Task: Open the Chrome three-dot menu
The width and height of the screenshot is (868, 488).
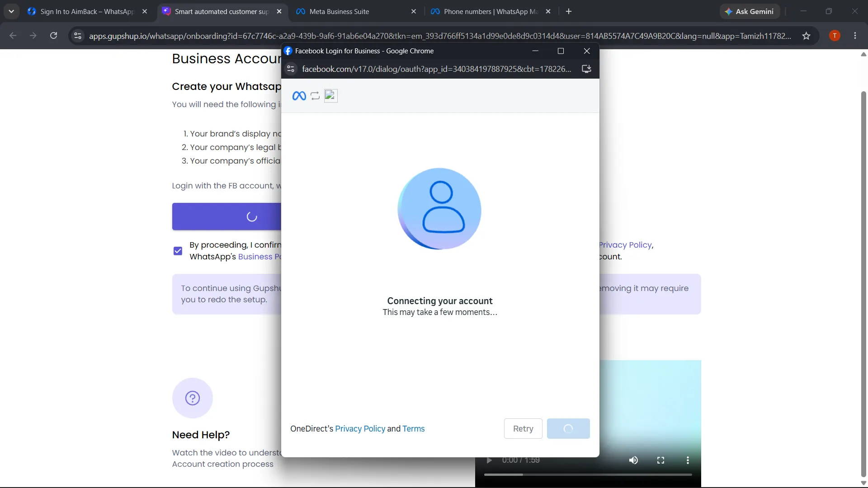Action: (x=855, y=36)
